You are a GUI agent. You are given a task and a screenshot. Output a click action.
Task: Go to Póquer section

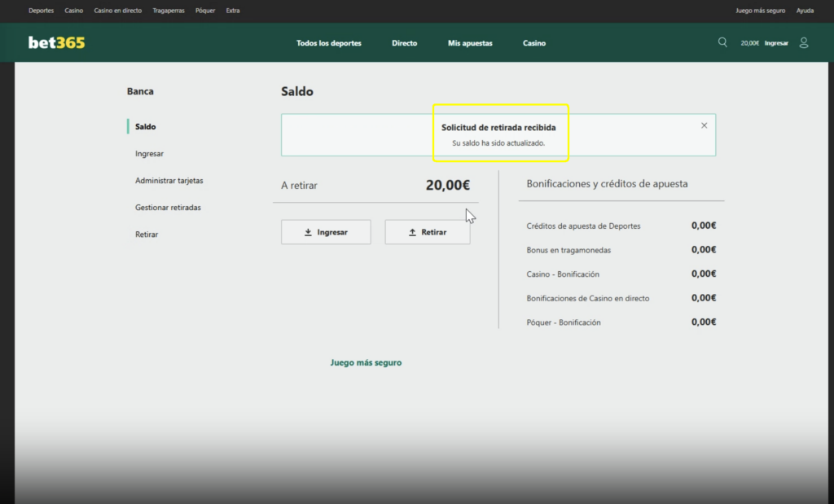pyautogui.click(x=205, y=11)
